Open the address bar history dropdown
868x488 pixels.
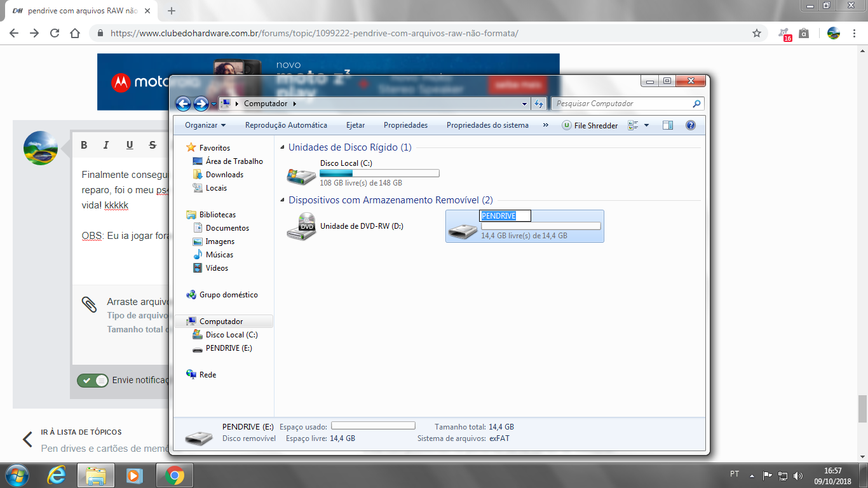click(524, 104)
